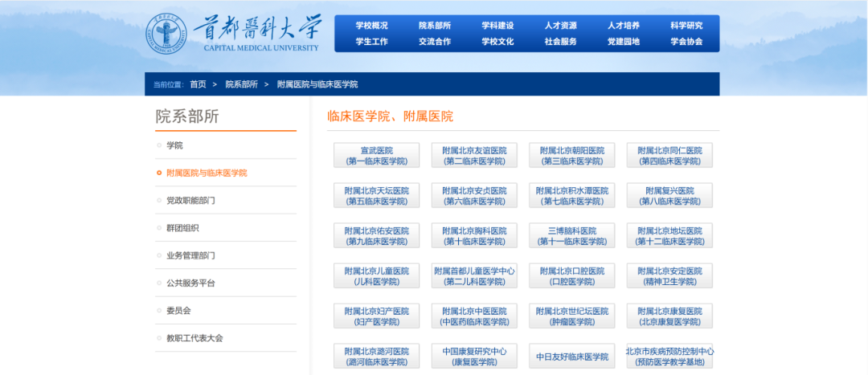Open the 人才培养 menu
The image size is (868, 375).
624,26
